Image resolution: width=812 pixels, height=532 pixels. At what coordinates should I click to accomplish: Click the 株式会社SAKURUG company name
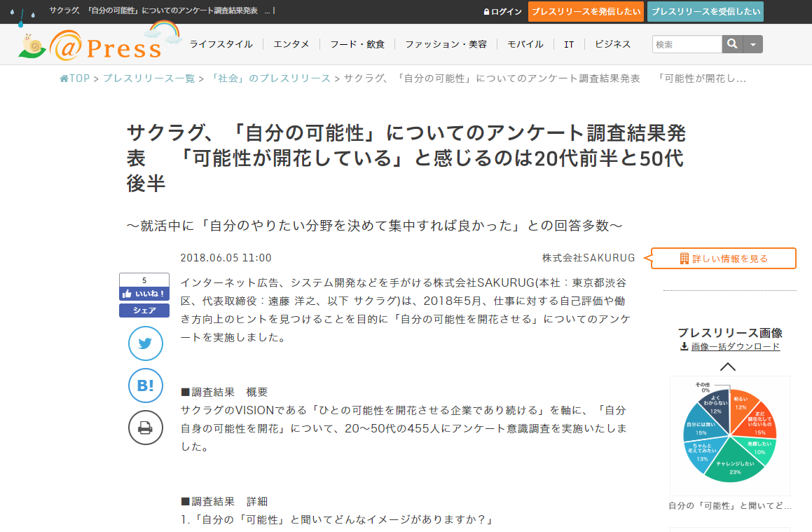click(x=589, y=257)
